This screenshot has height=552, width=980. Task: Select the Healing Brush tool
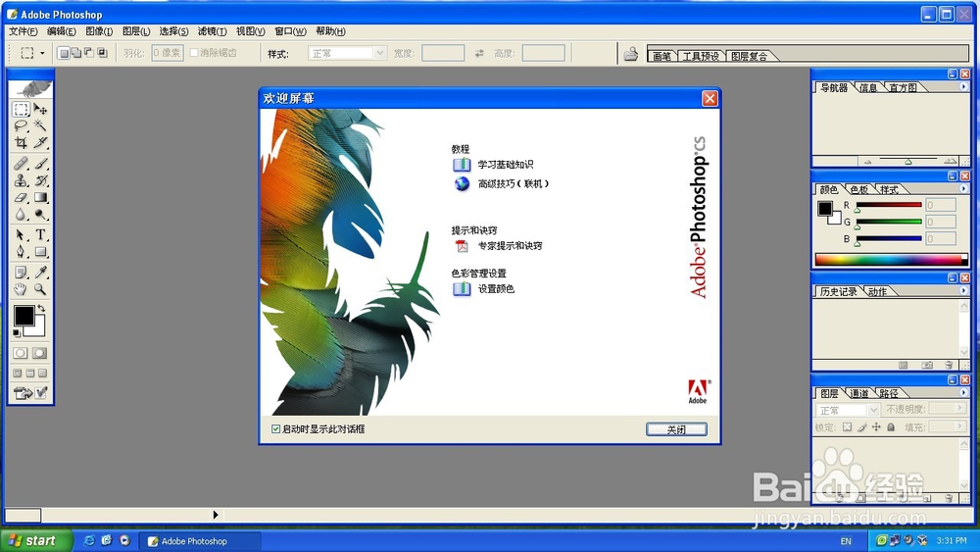click(21, 164)
